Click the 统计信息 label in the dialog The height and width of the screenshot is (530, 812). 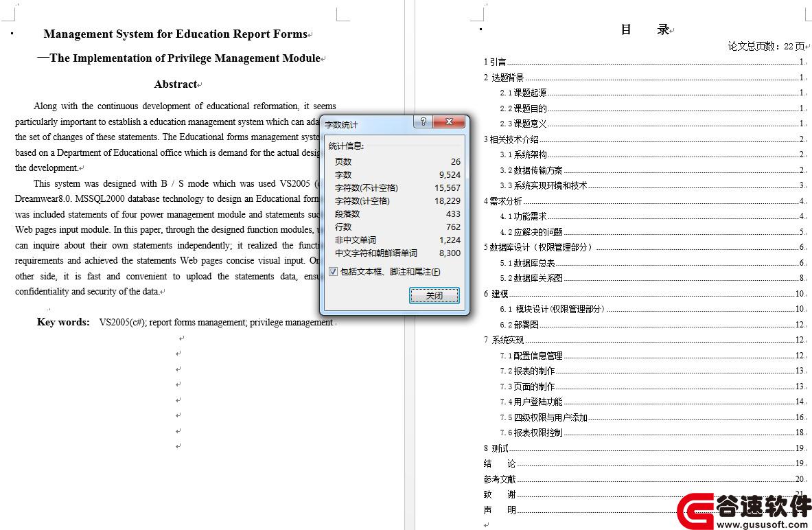click(346, 146)
